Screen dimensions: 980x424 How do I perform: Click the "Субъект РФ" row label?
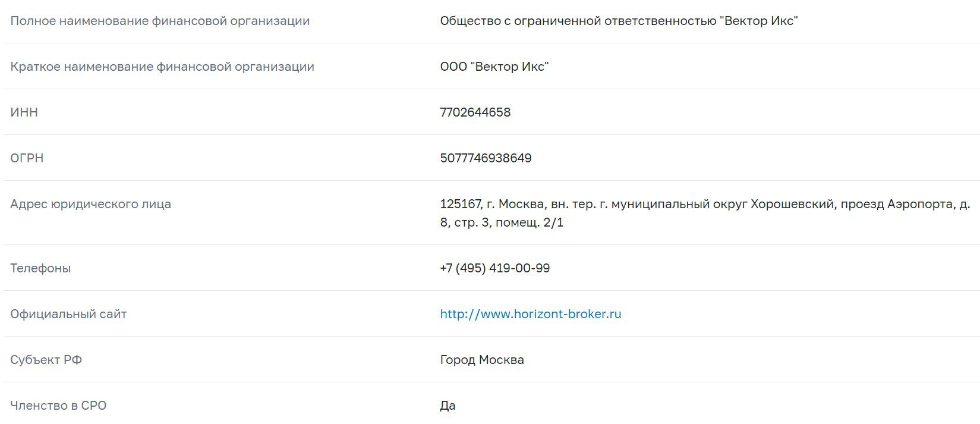click(46, 360)
